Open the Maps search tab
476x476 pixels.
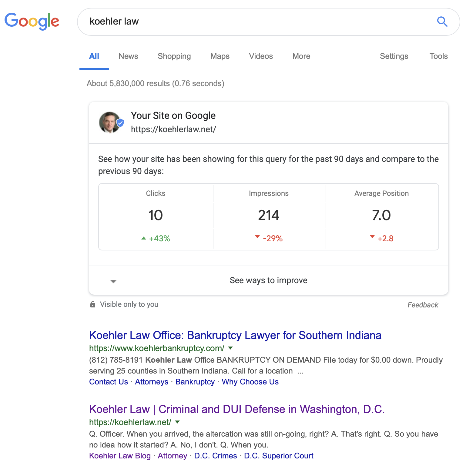(x=220, y=56)
